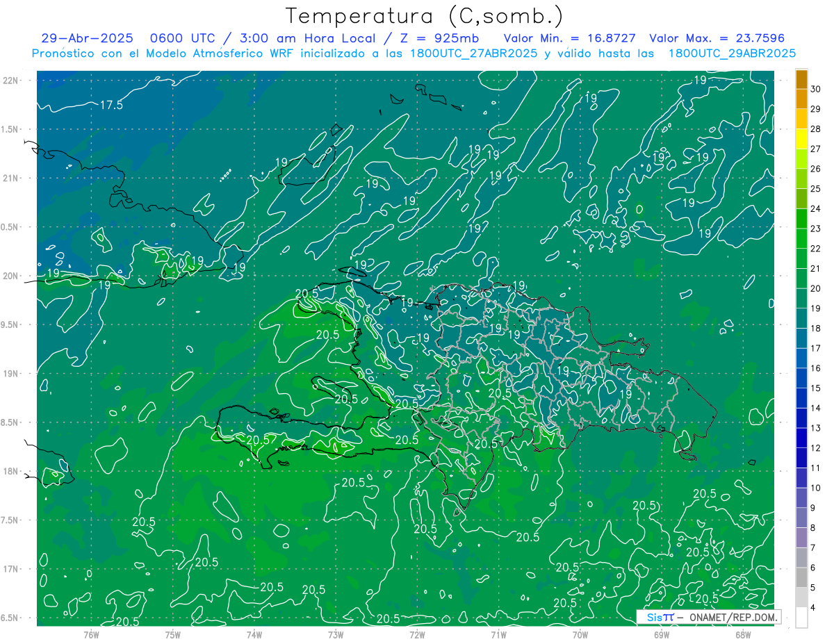Viewport: 834px width, 644px height.
Task: Click colorbar value label "24"
Action: tap(816, 209)
